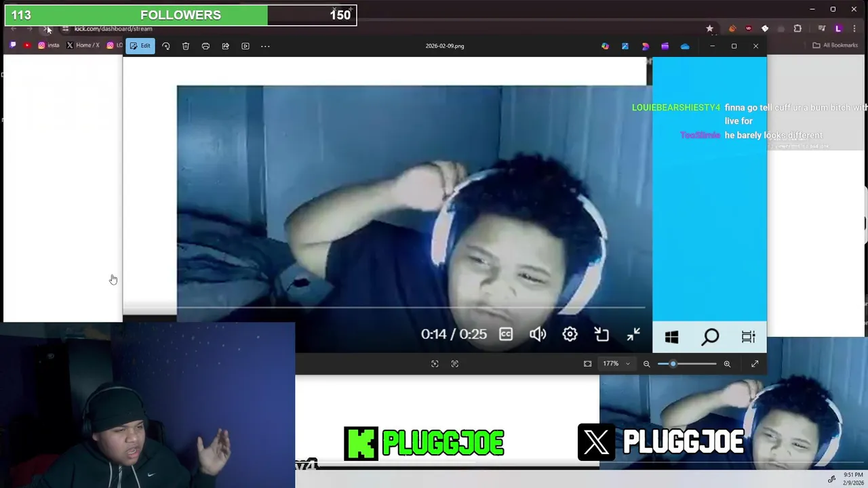Open the insta bookmark
This screenshot has height=488, width=868.
click(x=48, y=45)
